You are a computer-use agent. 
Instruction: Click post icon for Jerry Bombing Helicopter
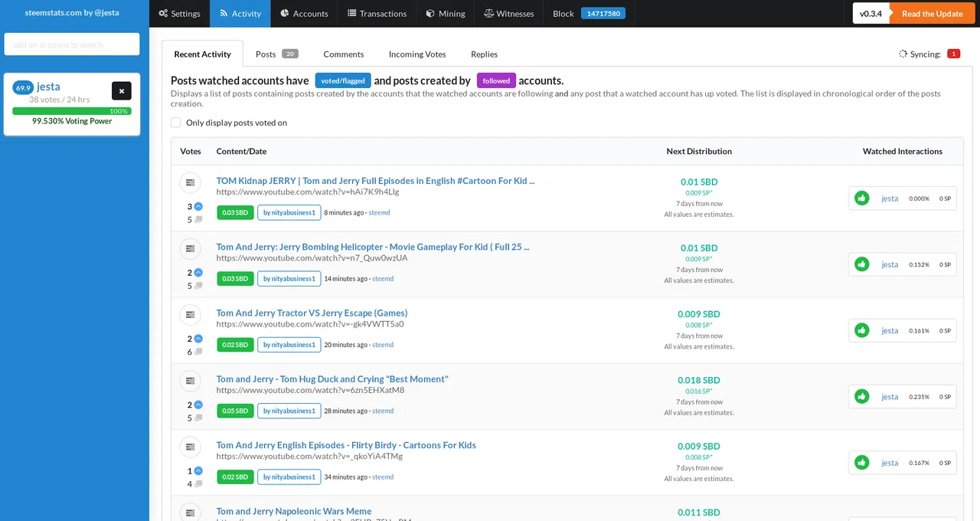pyautogui.click(x=190, y=248)
